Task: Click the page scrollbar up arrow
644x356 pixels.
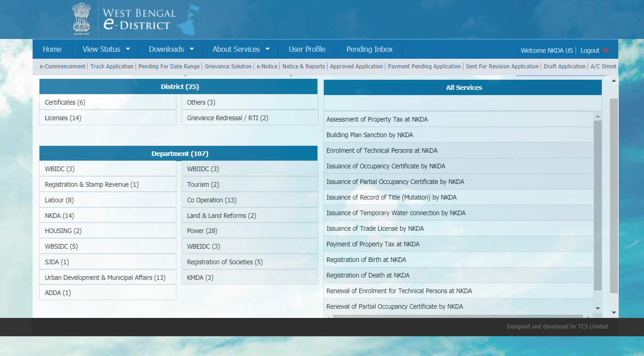Action: coord(614,81)
